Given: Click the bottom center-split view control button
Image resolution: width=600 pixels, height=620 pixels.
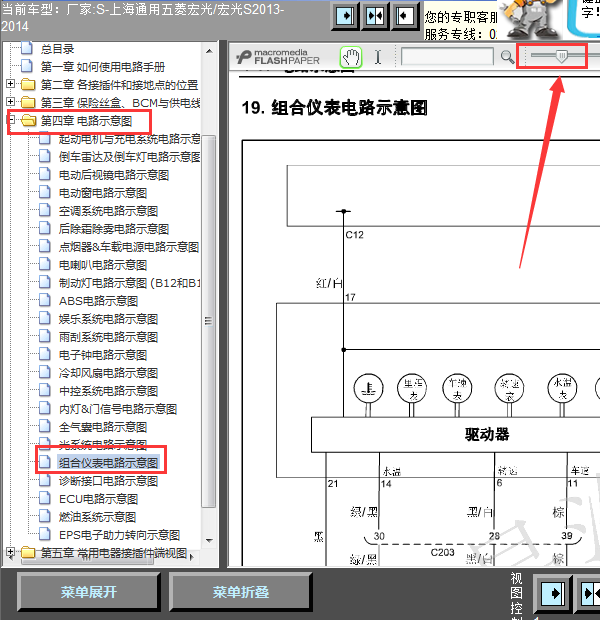Looking at the screenshot, I should [x=589, y=593].
